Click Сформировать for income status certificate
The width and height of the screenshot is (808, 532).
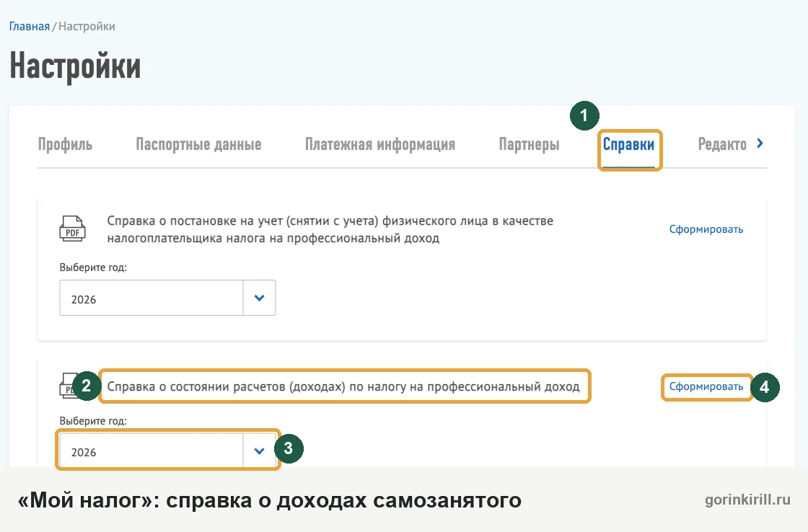click(x=706, y=386)
